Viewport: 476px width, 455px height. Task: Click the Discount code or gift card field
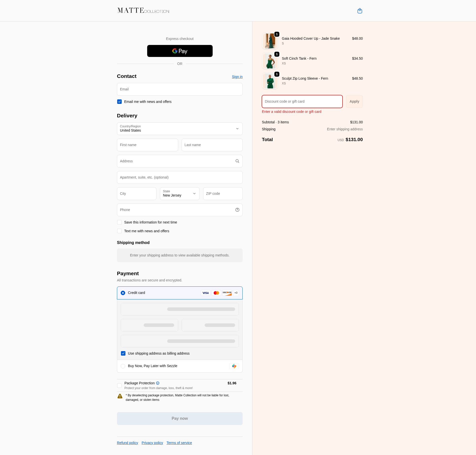(x=302, y=101)
